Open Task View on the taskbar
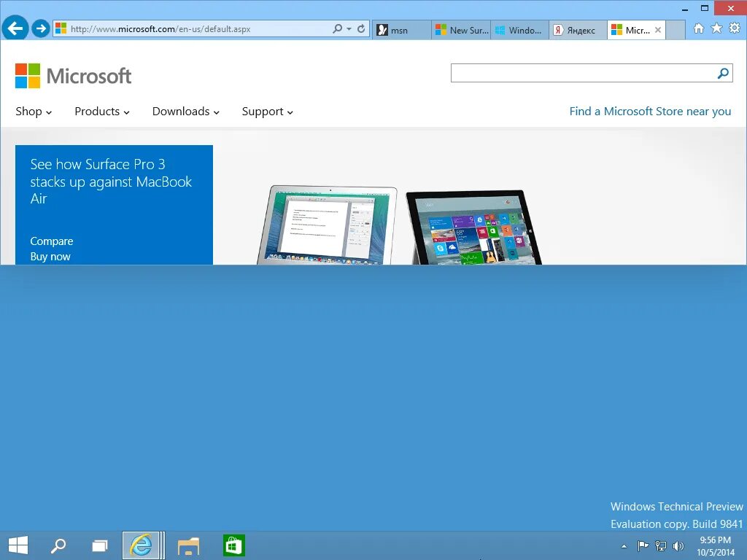This screenshot has width=747, height=560. 99,545
